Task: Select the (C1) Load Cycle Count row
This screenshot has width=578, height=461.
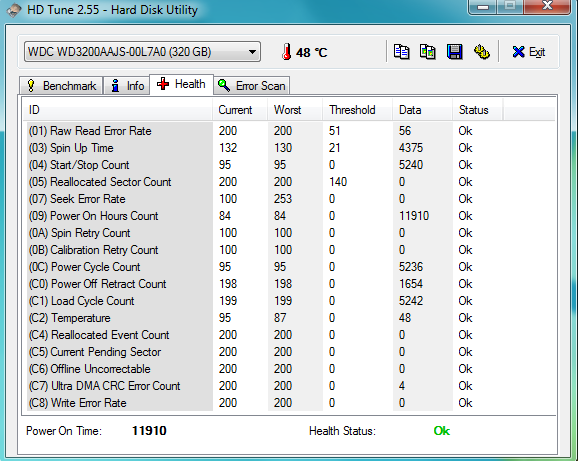Action: pos(289,301)
